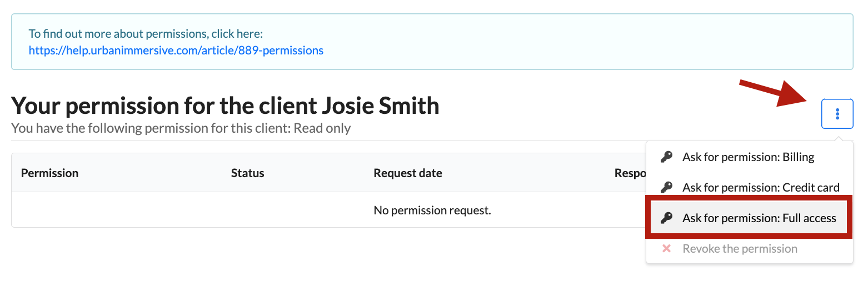Choose "Ask for permission: Credit card" option

click(x=760, y=188)
